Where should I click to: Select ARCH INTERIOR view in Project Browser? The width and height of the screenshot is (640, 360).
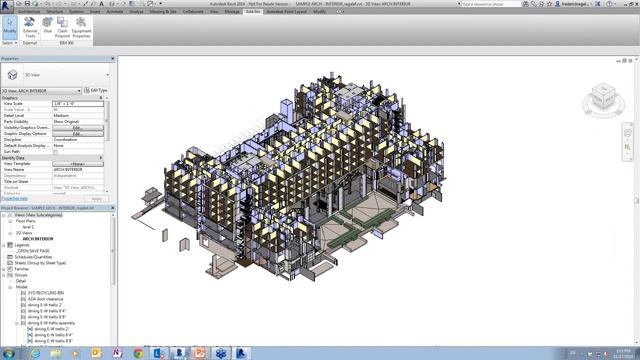[38, 239]
